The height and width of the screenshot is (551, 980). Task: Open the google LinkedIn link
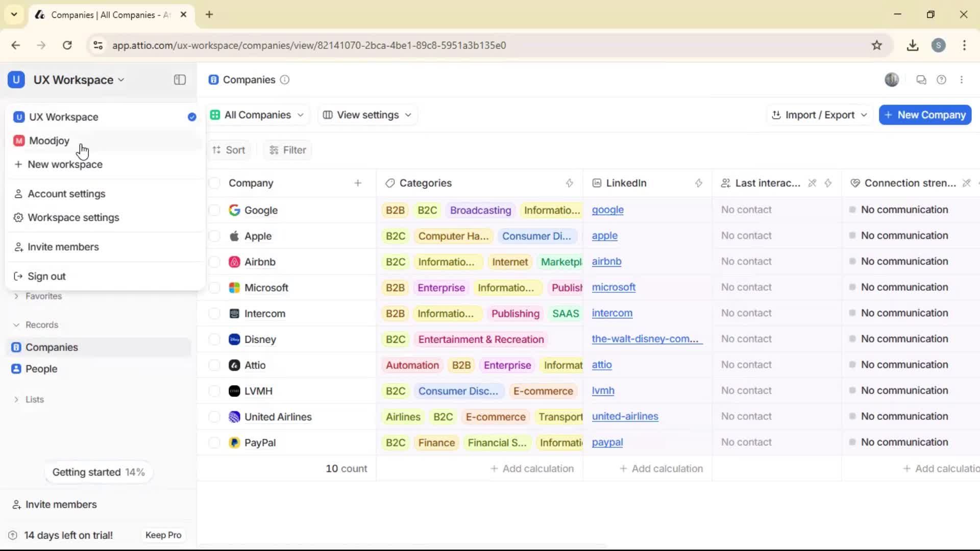tap(607, 210)
